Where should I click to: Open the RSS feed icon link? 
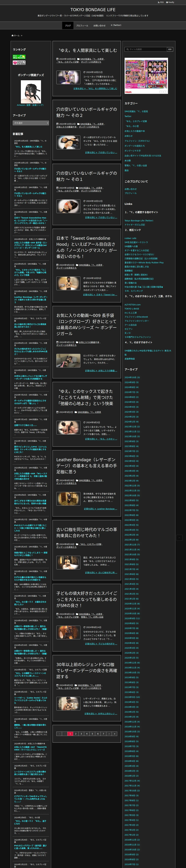click(161, 2)
